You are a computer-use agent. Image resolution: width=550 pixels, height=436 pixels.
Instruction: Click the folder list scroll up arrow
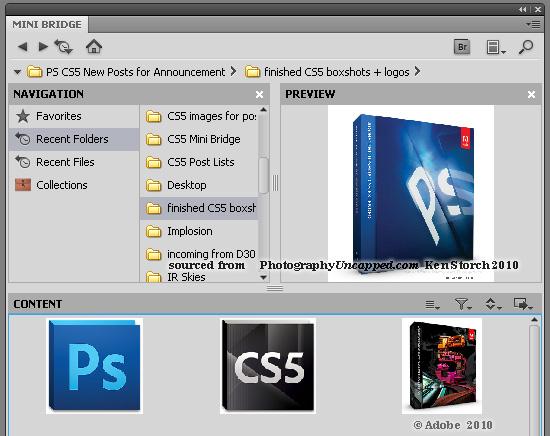click(x=263, y=110)
